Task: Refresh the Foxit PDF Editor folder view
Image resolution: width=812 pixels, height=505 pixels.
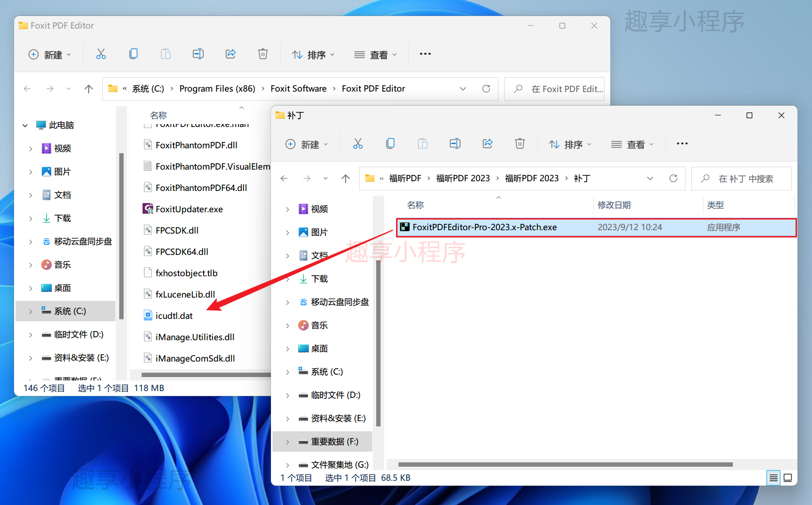Action: click(486, 89)
